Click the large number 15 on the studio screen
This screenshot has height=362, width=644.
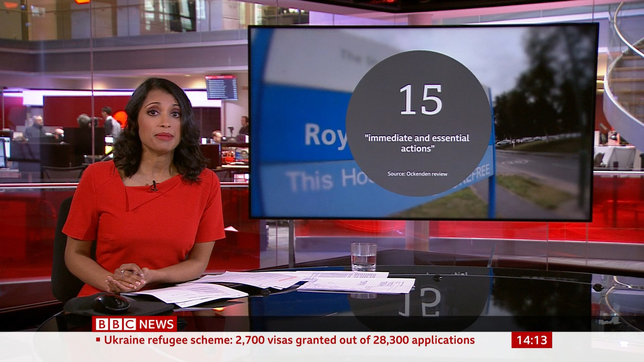421,100
